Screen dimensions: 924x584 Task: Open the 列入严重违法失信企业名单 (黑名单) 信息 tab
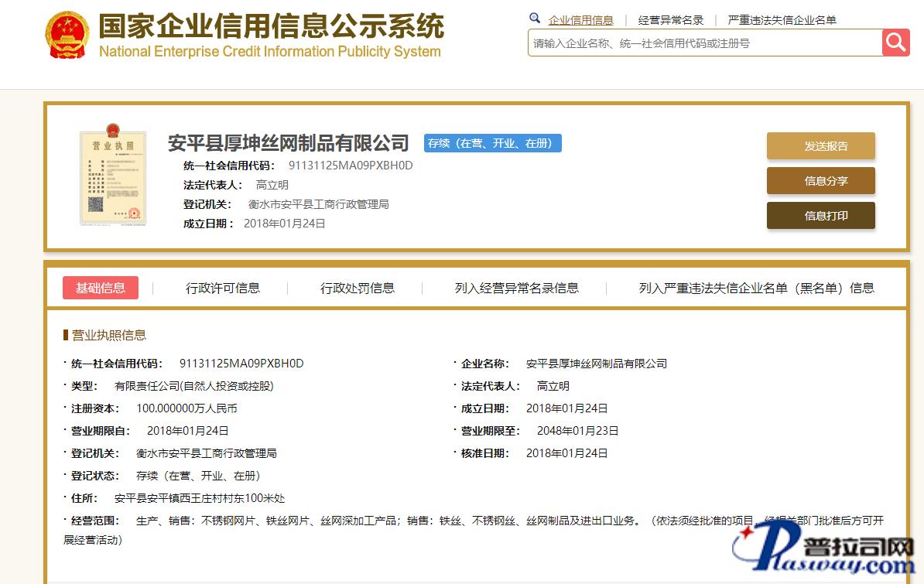point(756,288)
